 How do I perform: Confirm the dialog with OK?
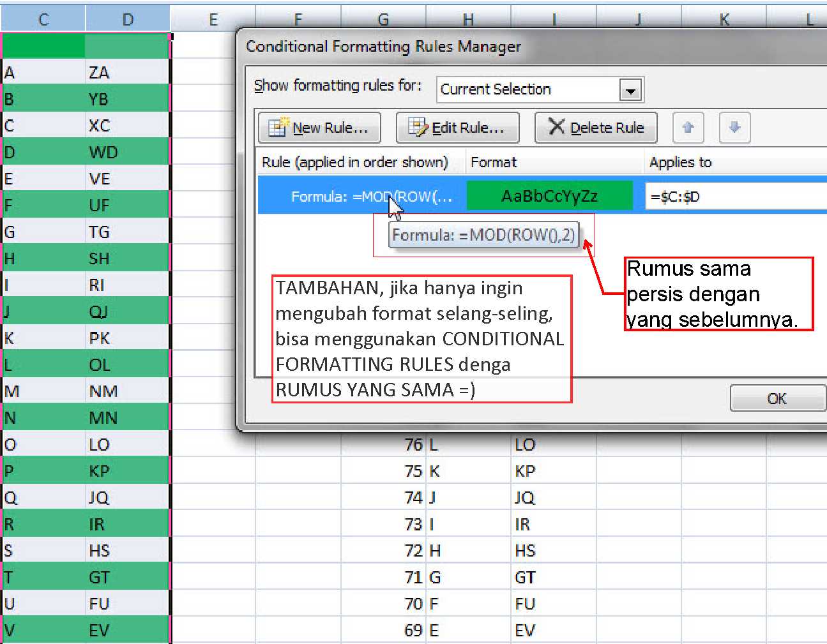[x=777, y=399]
